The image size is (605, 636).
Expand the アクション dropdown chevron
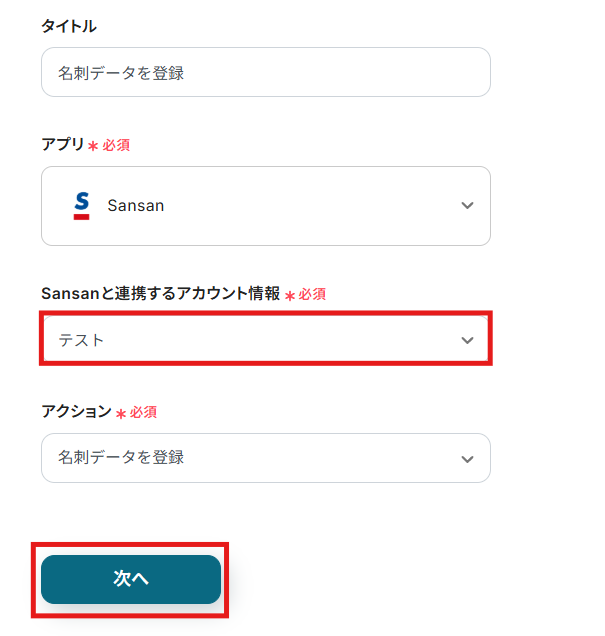(x=467, y=458)
